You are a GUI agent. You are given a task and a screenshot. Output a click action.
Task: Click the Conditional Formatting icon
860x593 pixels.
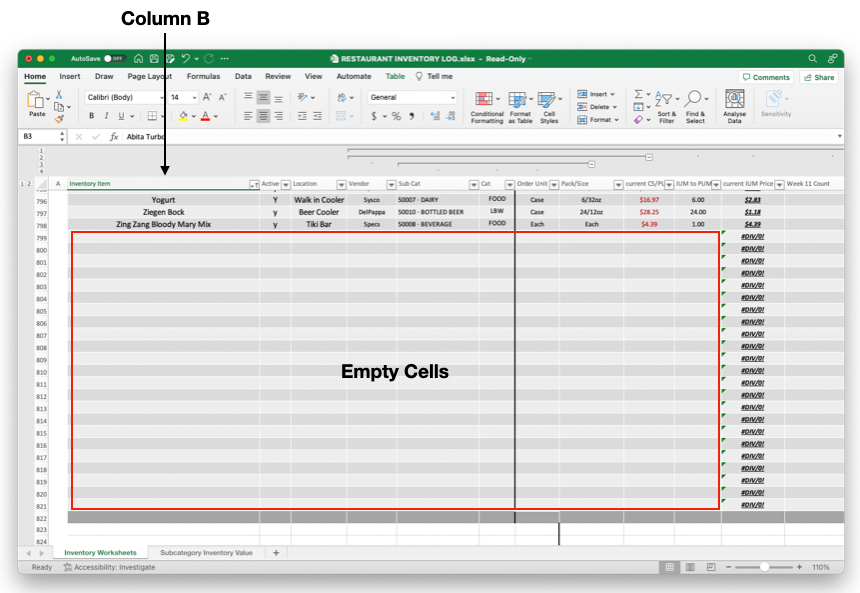pyautogui.click(x=486, y=100)
